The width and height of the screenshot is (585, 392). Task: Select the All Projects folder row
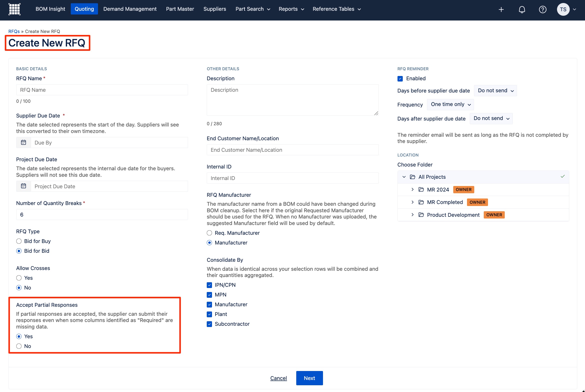click(483, 177)
